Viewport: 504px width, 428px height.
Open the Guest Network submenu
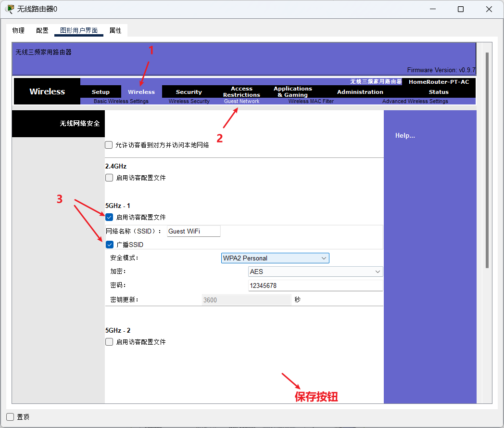coord(241,101)
